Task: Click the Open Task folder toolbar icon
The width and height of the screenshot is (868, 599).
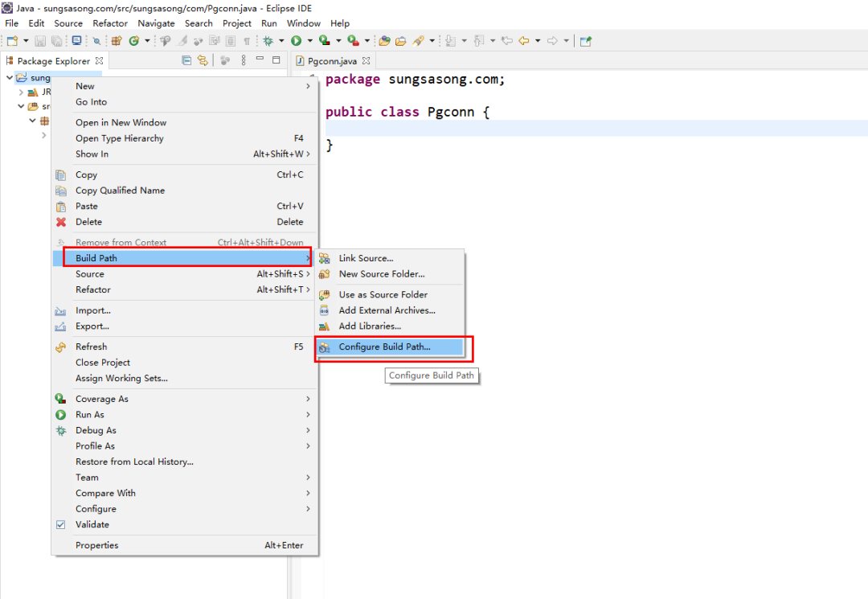Action: 401,41
